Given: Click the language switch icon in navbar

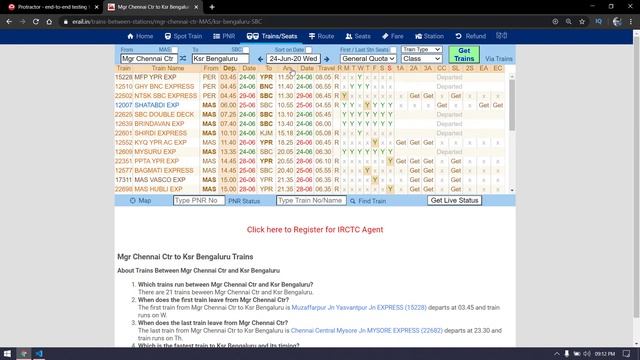Looking at the screenshot, I should point(502,36).
